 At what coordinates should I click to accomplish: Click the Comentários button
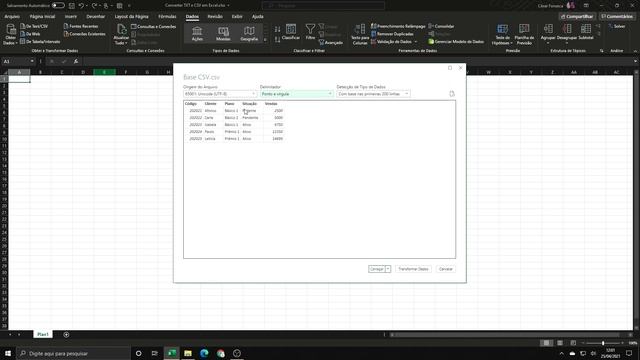click(617, 17)
